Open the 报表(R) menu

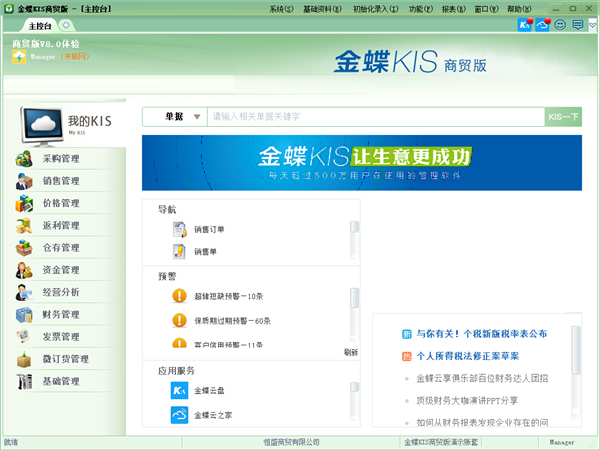click(x=454, y=9)
